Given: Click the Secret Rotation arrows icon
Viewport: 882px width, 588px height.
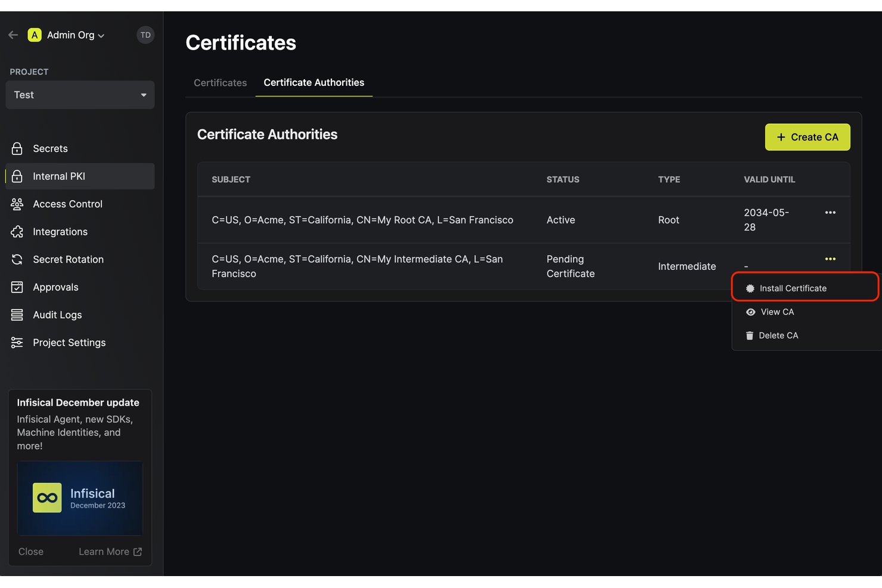Looking at the screenshot, I should (17, 259).
